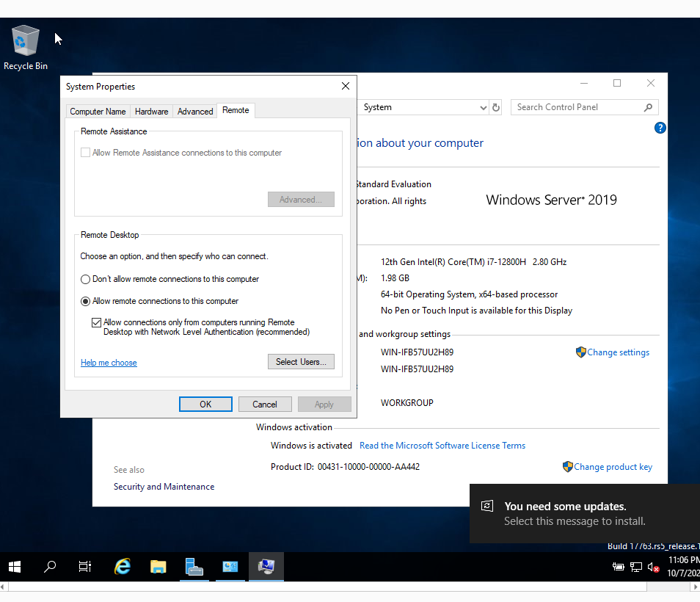Screen dimensions: 700x602
Task: Open the Windows Start menu
Action: (x=14, y=567)
